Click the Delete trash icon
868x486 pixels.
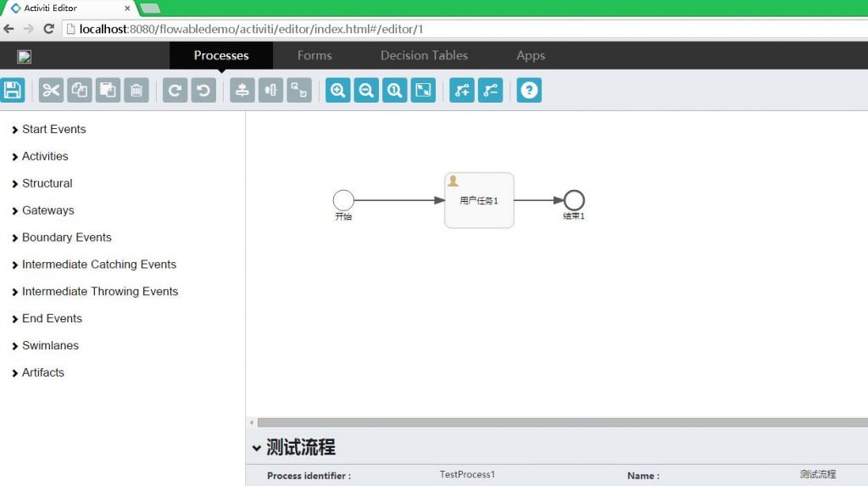136,90
